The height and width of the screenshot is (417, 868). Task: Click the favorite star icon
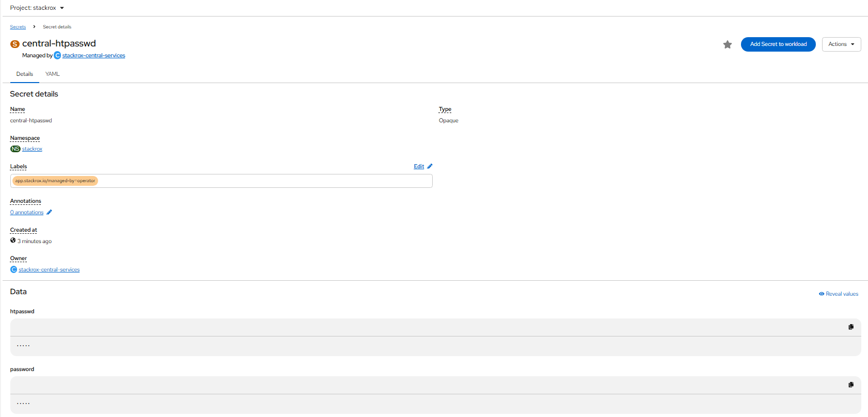[x=728, y=44]
